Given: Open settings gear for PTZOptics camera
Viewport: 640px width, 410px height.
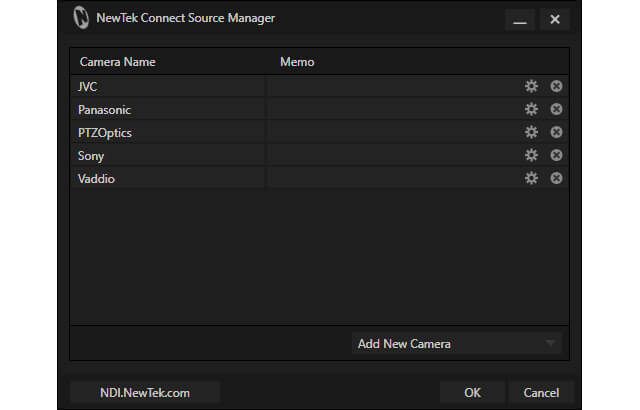Looking at the screenshot, I should click(x=531, y=132).
